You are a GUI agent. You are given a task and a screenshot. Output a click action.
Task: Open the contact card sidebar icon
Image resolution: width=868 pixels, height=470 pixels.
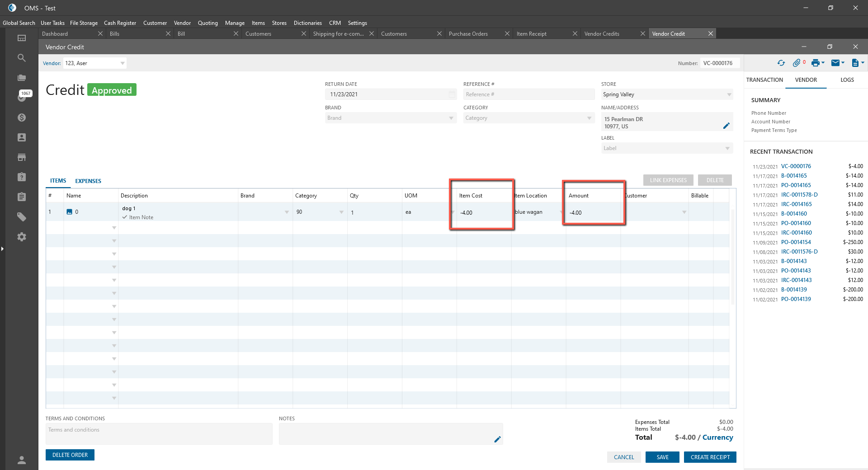coord(21,137)
